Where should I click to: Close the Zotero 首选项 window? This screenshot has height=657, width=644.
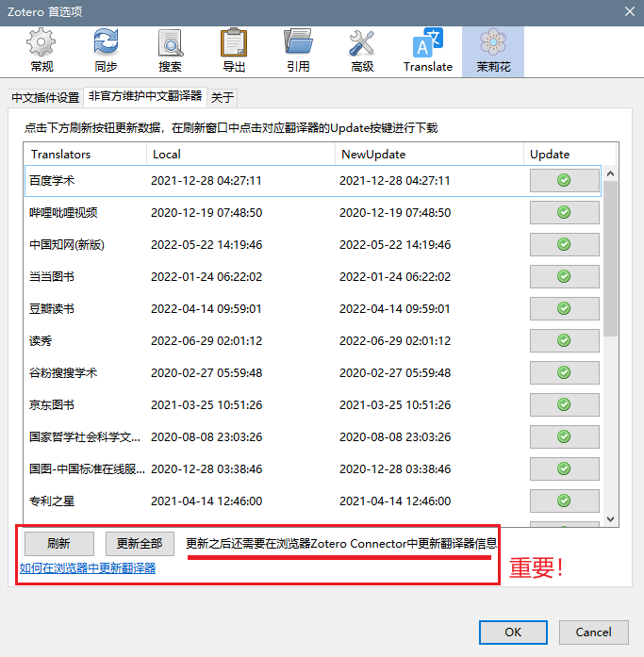click(629, 11)
